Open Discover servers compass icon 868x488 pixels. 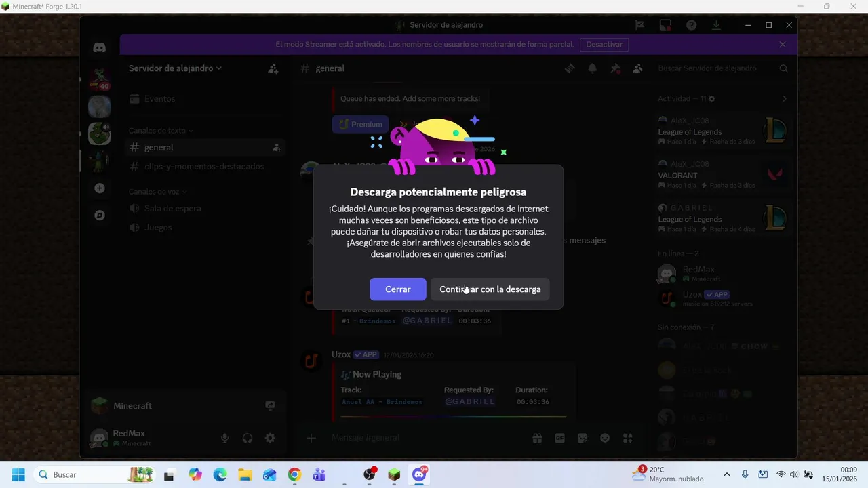coord(100,216)
